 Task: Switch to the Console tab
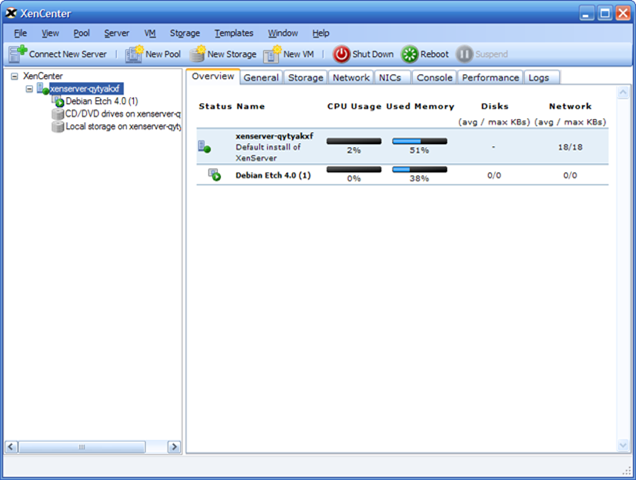click(x=434, y=77)
